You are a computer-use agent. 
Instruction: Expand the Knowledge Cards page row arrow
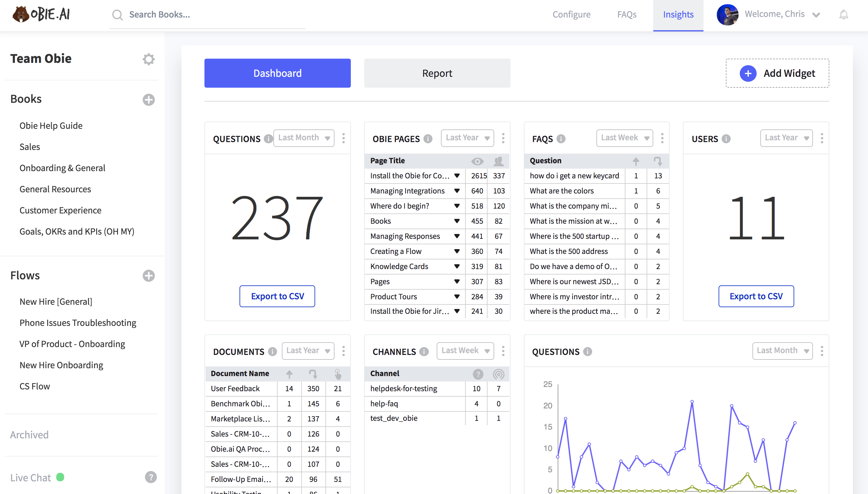[x=457, y=266]
